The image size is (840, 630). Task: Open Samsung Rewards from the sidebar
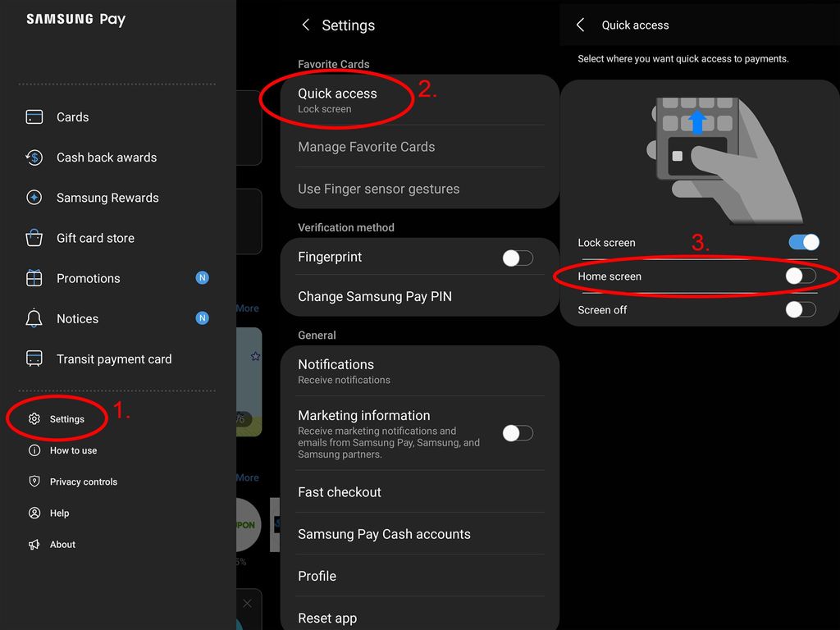pyautogui.click(x=34, y=197)
